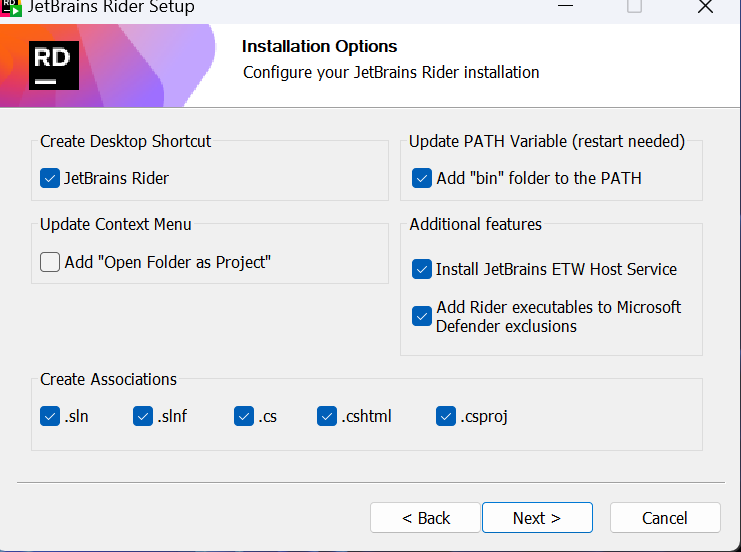The height and width of the screenshot is (552, 741).
Task: Minimize the setup window
Action: [x=565, y=6]
